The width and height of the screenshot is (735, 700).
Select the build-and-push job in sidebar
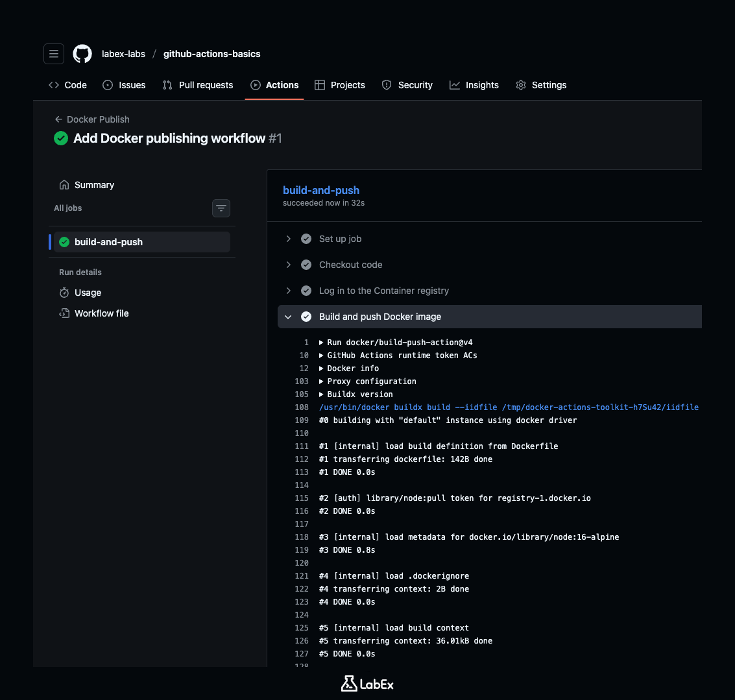(141, 242)
